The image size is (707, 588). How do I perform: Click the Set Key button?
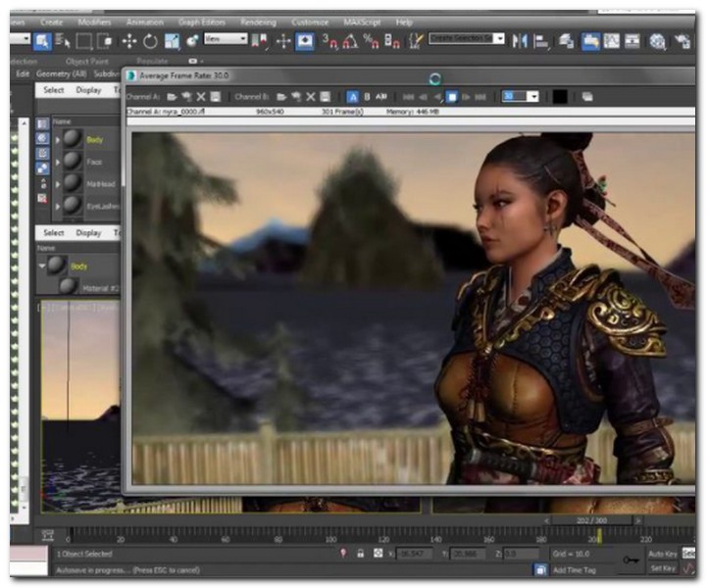(x=663, y=568)
